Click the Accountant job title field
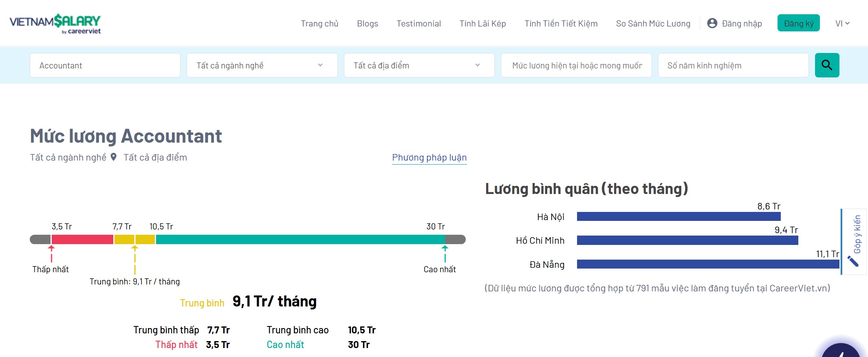 coord(105,65)
